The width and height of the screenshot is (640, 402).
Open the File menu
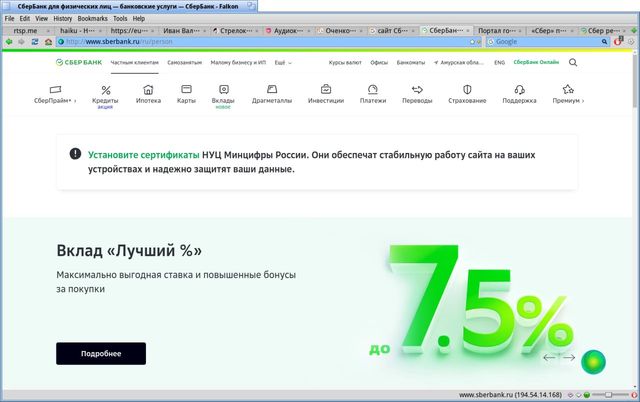click(9, 19)
